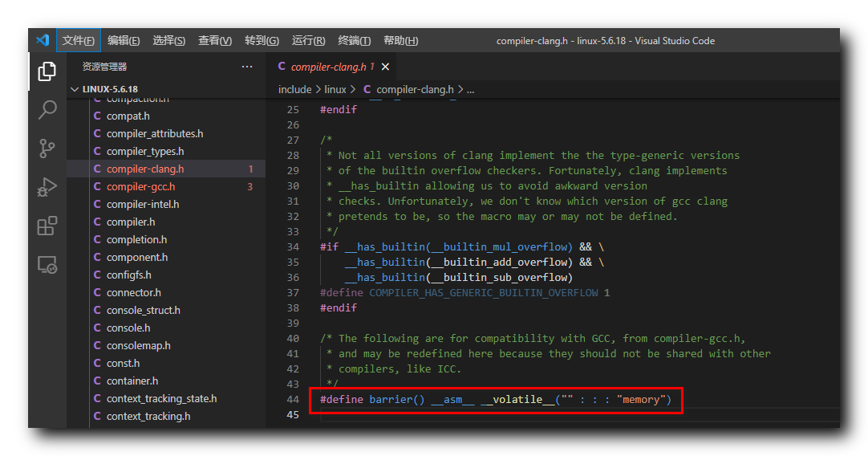Open the Run and Debug view icon
The height and width of the screenshot is (456, 868).
click(x=47, y=187)
